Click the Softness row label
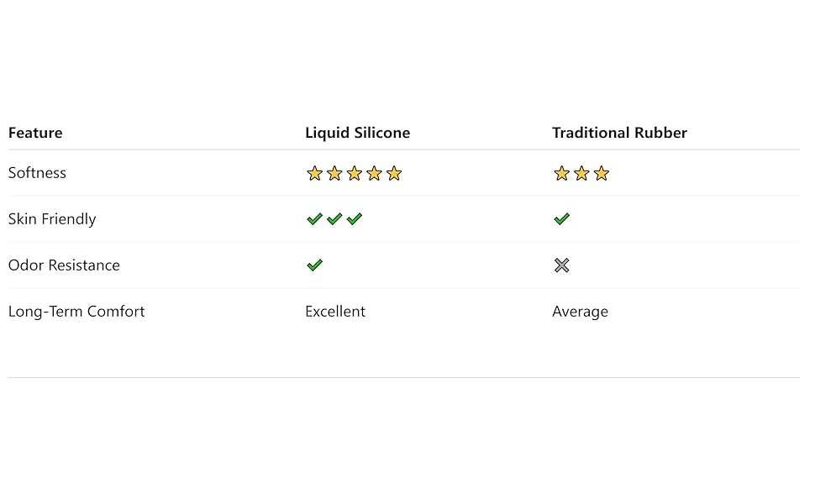Image resolution: width=815 pixels, height=504 pixels. point(37,173)
